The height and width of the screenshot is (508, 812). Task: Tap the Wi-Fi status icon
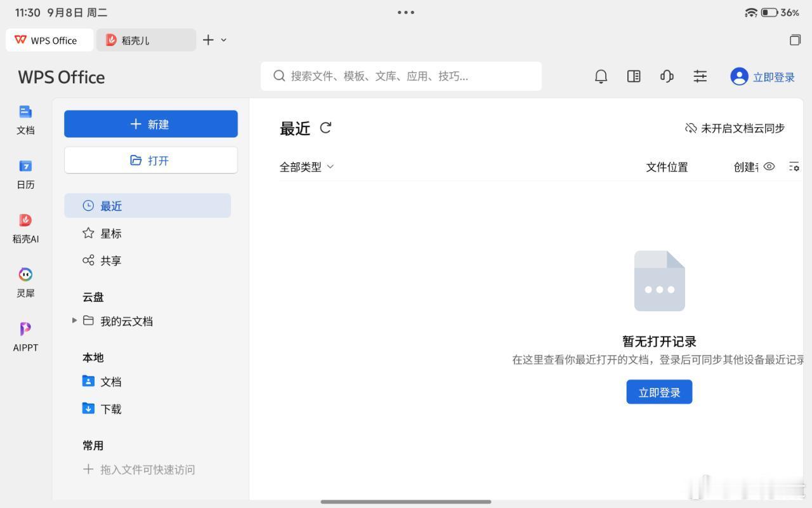751,13
